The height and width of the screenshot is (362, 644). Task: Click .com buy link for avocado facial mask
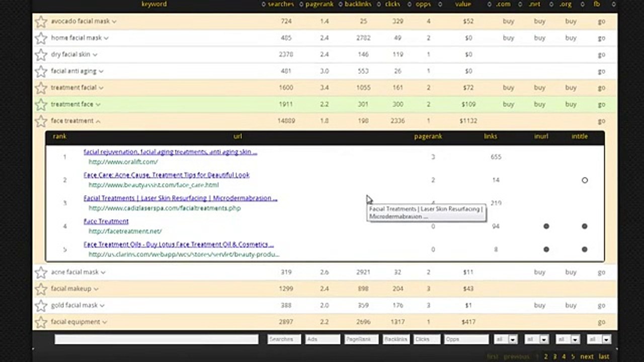click(x=509, y=22)
